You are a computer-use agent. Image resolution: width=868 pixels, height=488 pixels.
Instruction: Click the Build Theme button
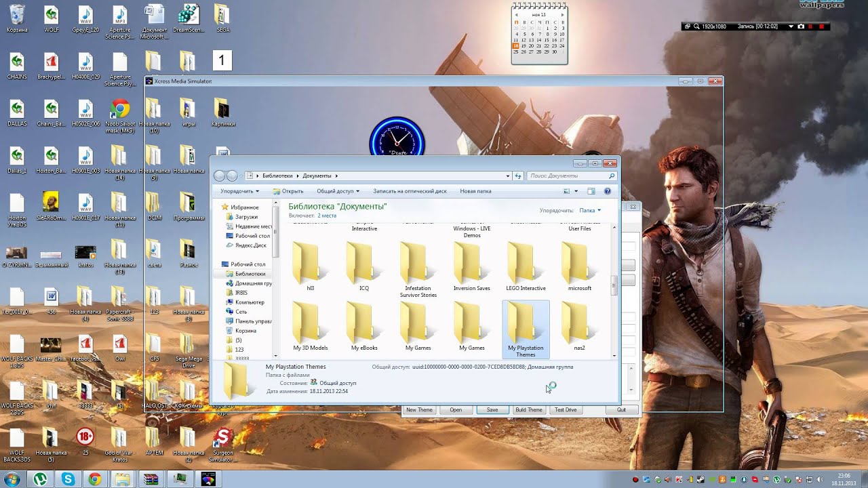click(x=529, y=410)
